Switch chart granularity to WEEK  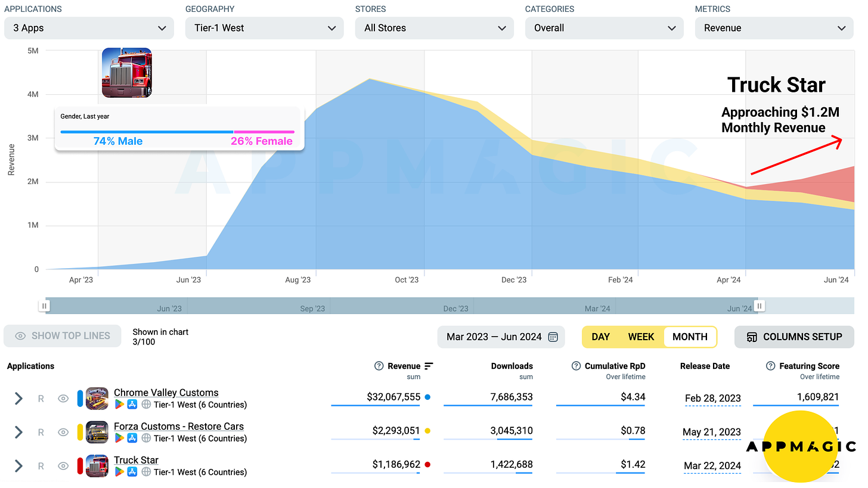tap(641, 337)
